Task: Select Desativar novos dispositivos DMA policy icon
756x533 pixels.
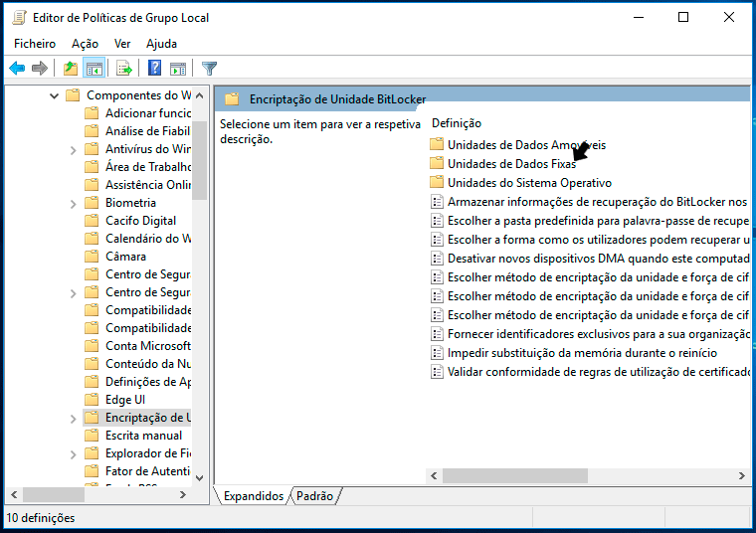Action: tap(437, 259)
